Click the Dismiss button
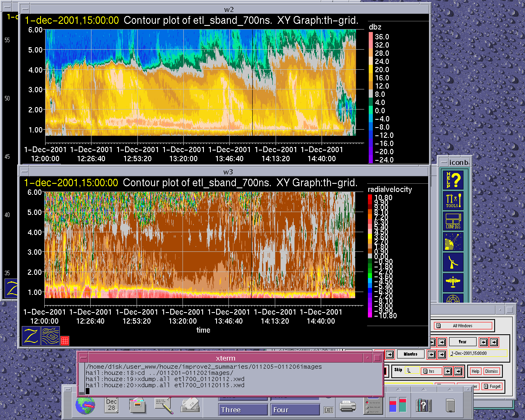The height and width of the screenshot is (420, 525). (491, 371)
